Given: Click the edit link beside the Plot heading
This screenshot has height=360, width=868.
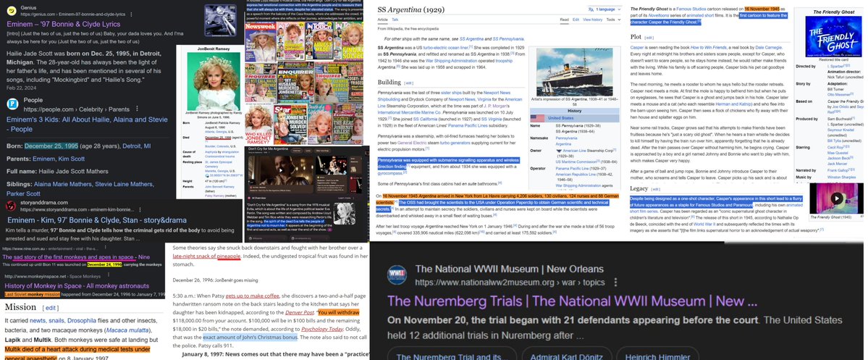Looking at the screenshot, I should (649, 38).
